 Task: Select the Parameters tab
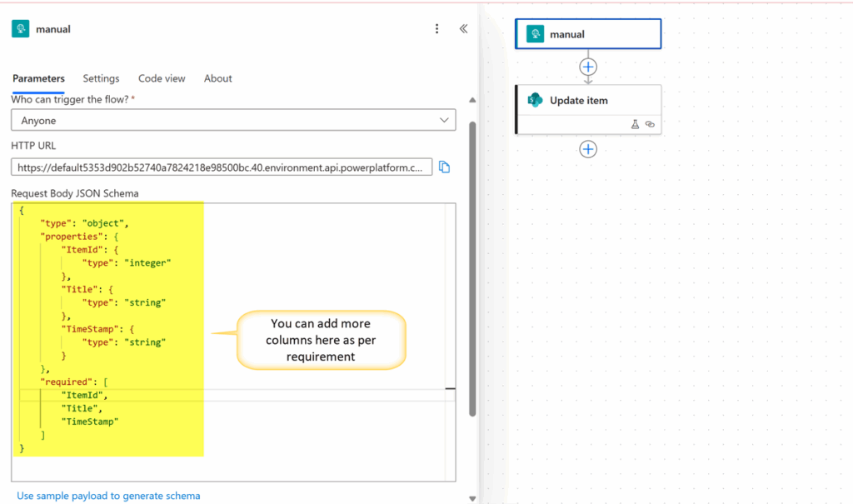click(38, 78)
